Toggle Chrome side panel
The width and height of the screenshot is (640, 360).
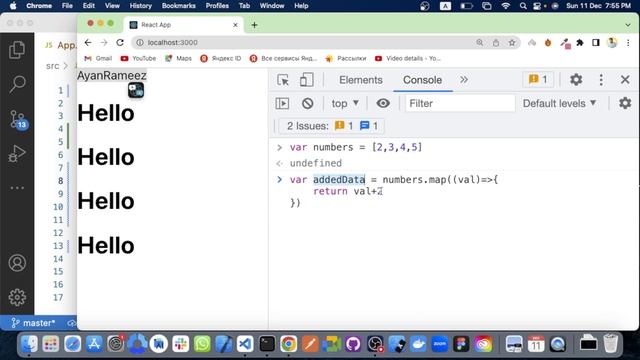coord(596,42)
